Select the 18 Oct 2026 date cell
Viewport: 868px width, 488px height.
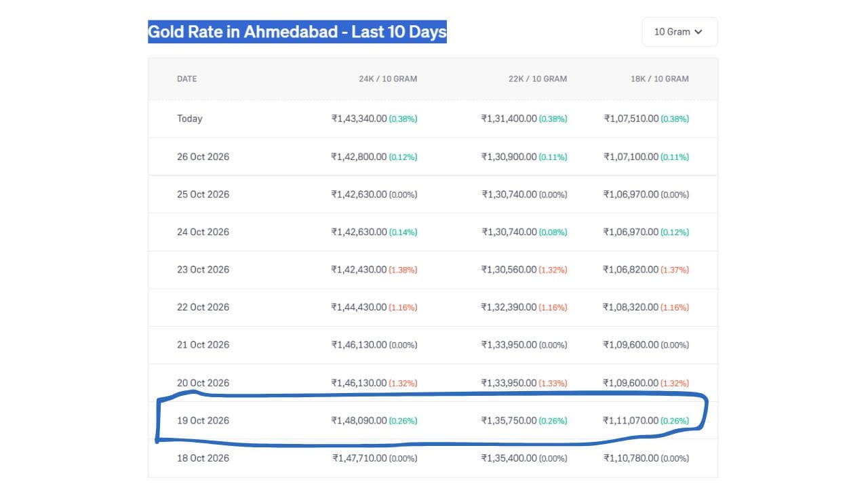tap(203, 458)
